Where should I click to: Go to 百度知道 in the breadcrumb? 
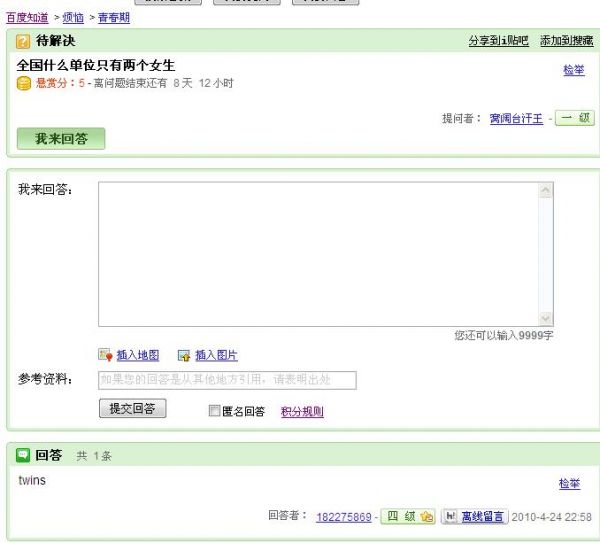(27, 18)
